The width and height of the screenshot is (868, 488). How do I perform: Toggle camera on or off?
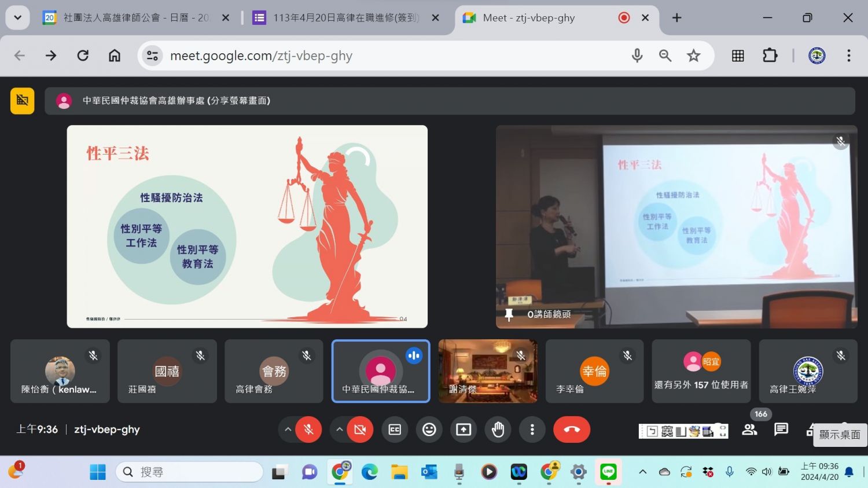(x=360, y=430)
